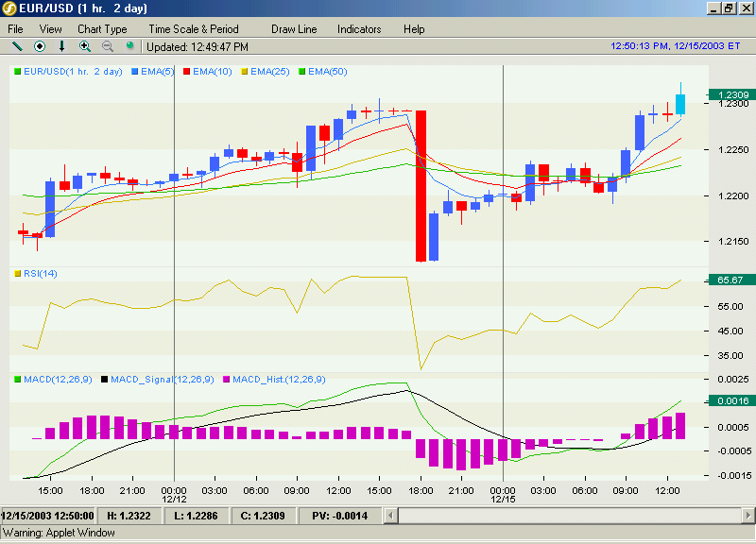Click the H: 1.2322 status field
The height and width of the screenshot is (544, 756).
coord(129,516)
